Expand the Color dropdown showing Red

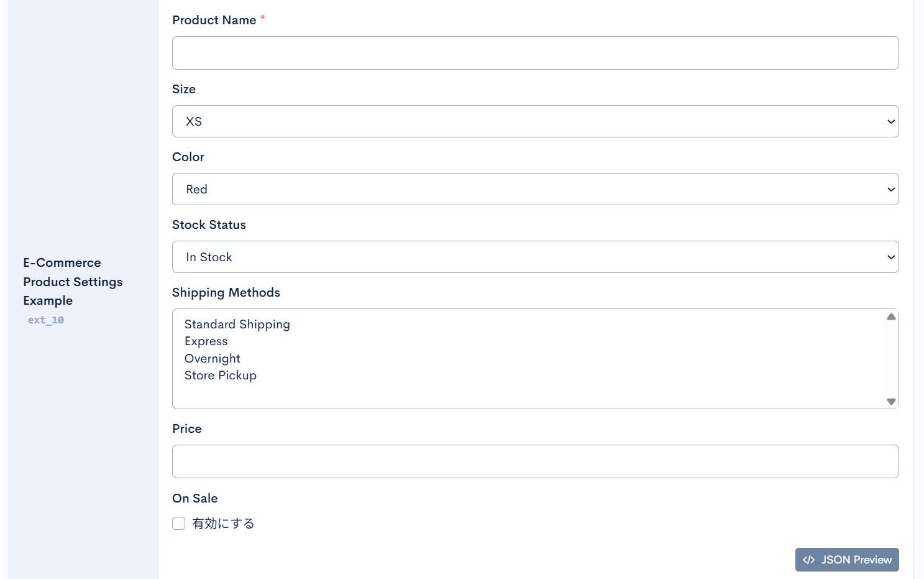pos(535,189)
